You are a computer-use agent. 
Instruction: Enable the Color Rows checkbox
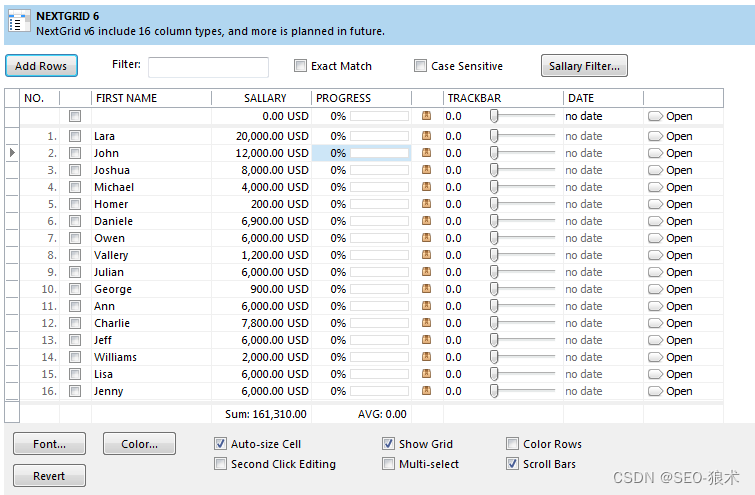pos(512,443)
